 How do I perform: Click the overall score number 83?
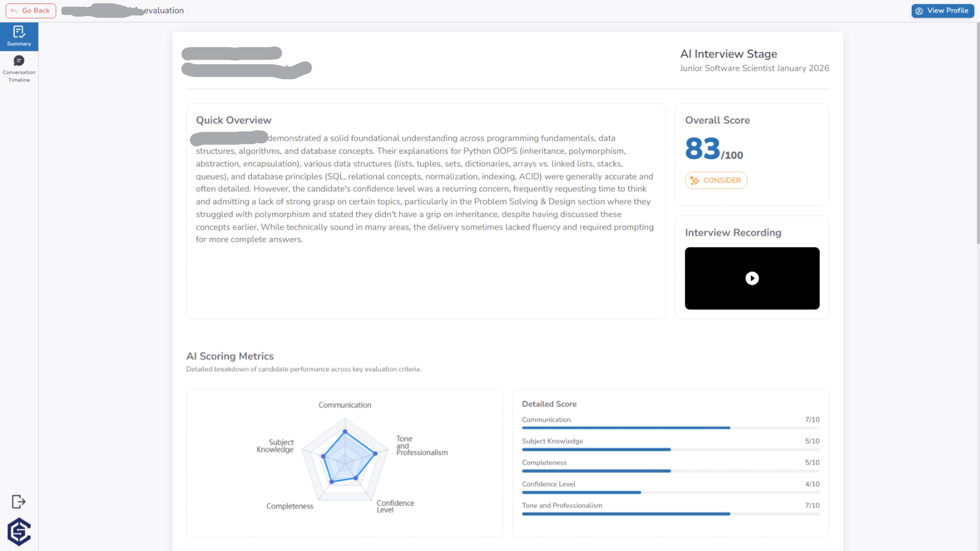703,149
